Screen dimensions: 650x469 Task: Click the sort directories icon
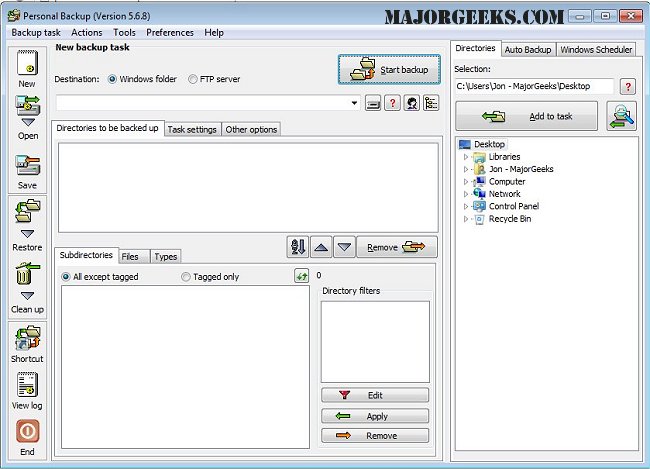click(298, 247)
